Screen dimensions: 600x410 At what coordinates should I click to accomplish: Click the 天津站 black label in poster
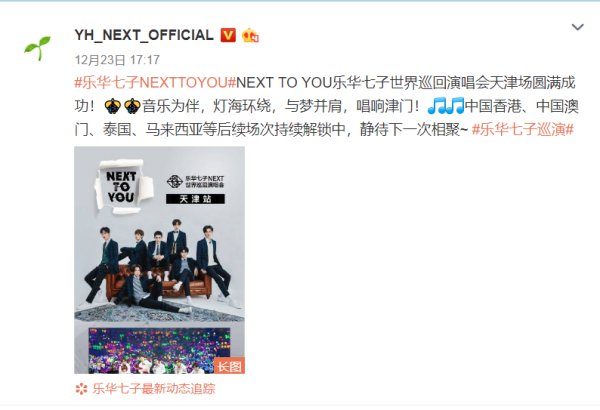195,199
